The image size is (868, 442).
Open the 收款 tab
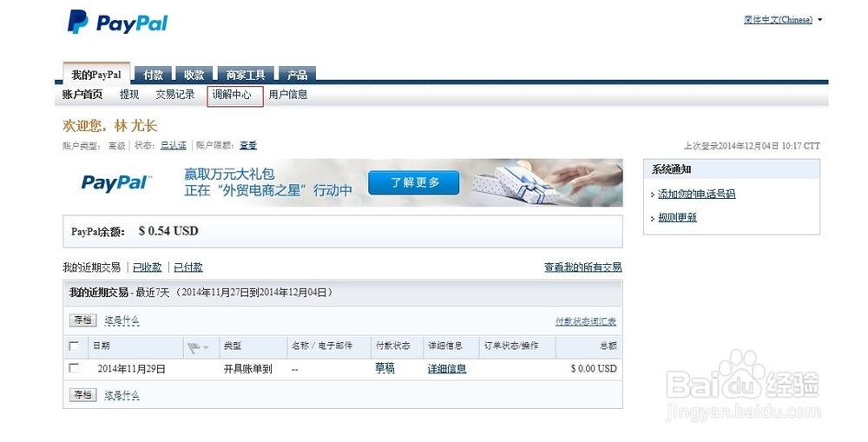(x=194, y=75)
